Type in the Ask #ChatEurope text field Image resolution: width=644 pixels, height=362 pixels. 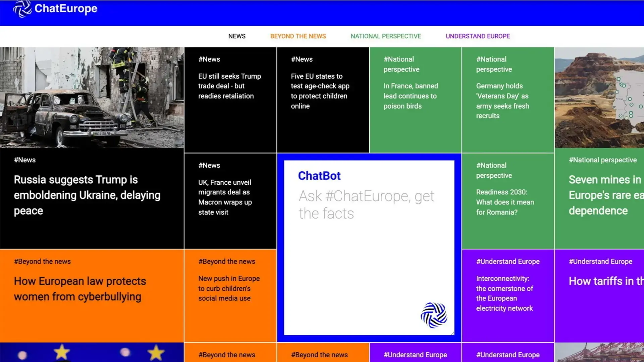366,204
